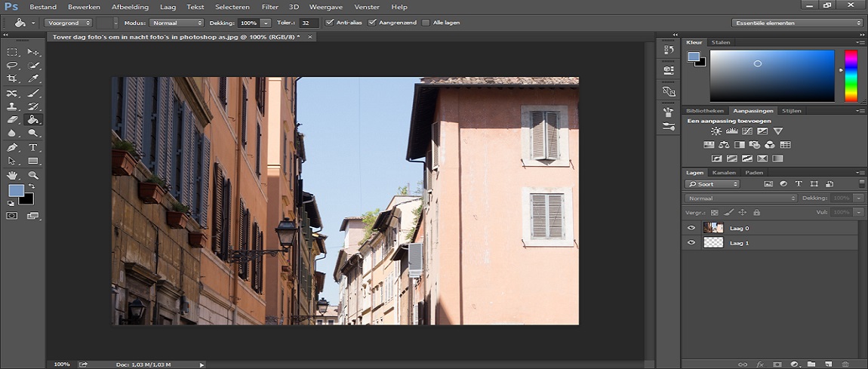This screenshot has height=369, width=868.
Task: Select the Pen tool
Action: [x=12, y=148]
